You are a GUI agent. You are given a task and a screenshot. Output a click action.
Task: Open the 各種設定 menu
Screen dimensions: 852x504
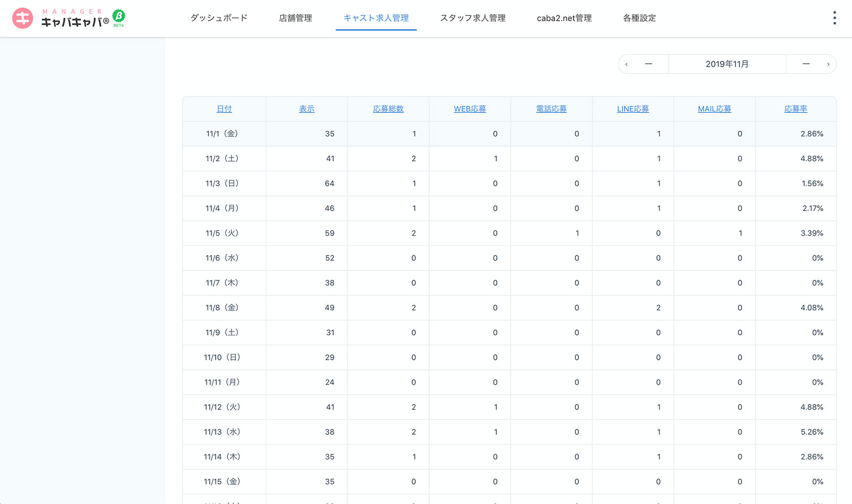[x=640, y=18]
